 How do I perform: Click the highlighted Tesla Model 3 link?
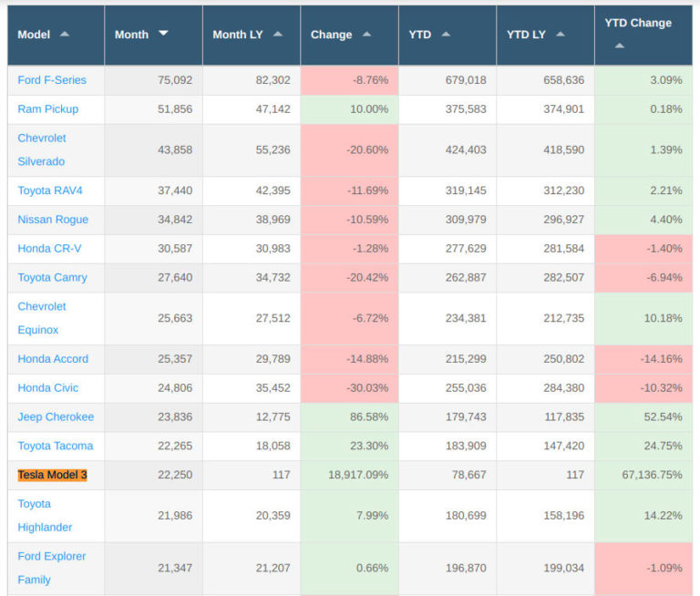(52, 475)
